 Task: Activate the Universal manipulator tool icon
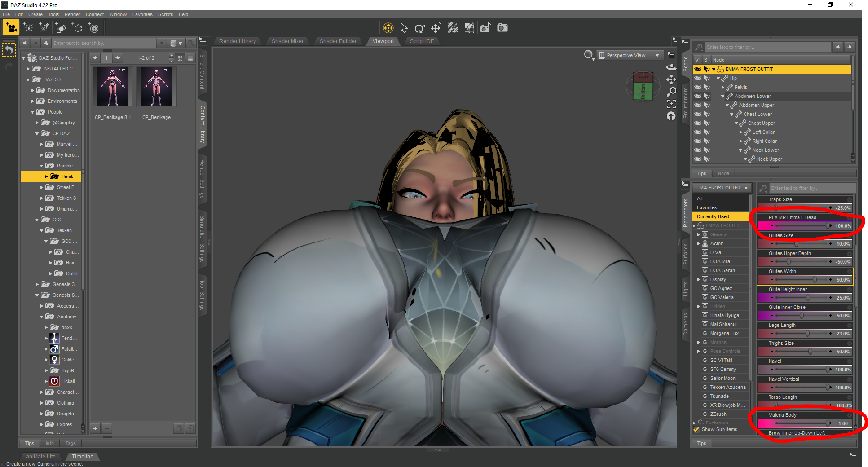(x=388, y=28)
